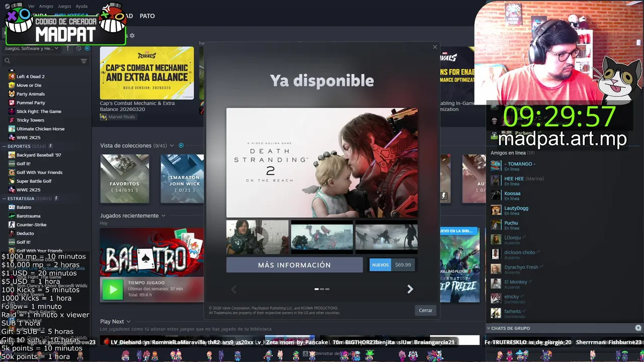Screen dimensions: 644x362
Task: Click Puchu's avatar in friends list
Action: click(496, 225)
